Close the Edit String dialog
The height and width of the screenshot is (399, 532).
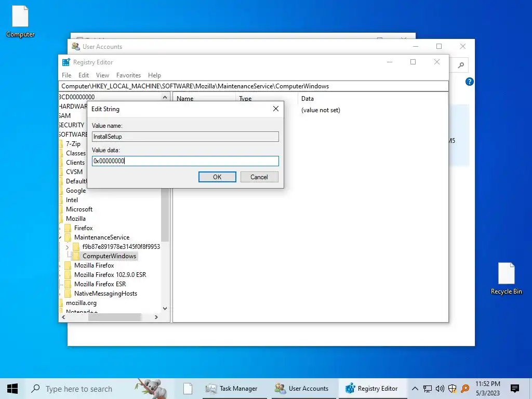pos(276,109)
